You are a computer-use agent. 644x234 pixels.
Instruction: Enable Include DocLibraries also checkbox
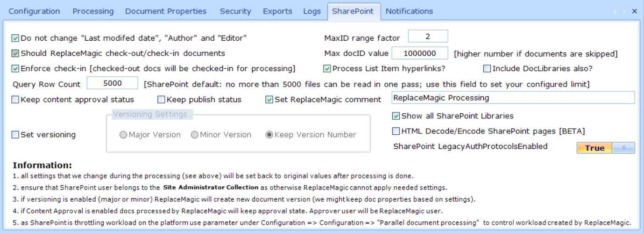point(487,69)
